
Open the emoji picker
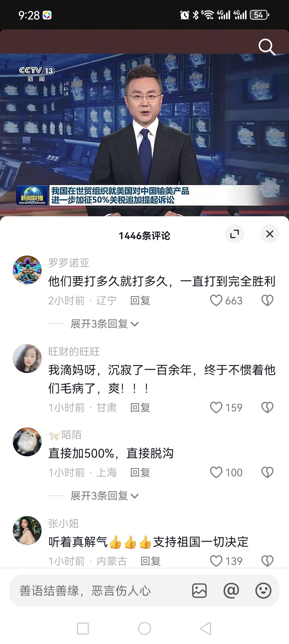[263, 590]
